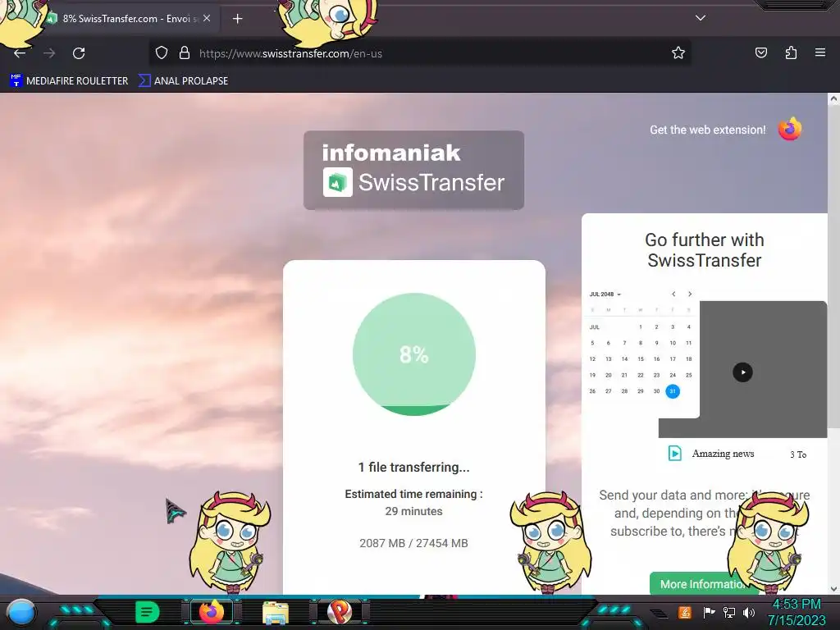Viewport: 840px width, 630px height.
Task: Click the Go further with SwissTransfer heading
Action: coord(704,249)
